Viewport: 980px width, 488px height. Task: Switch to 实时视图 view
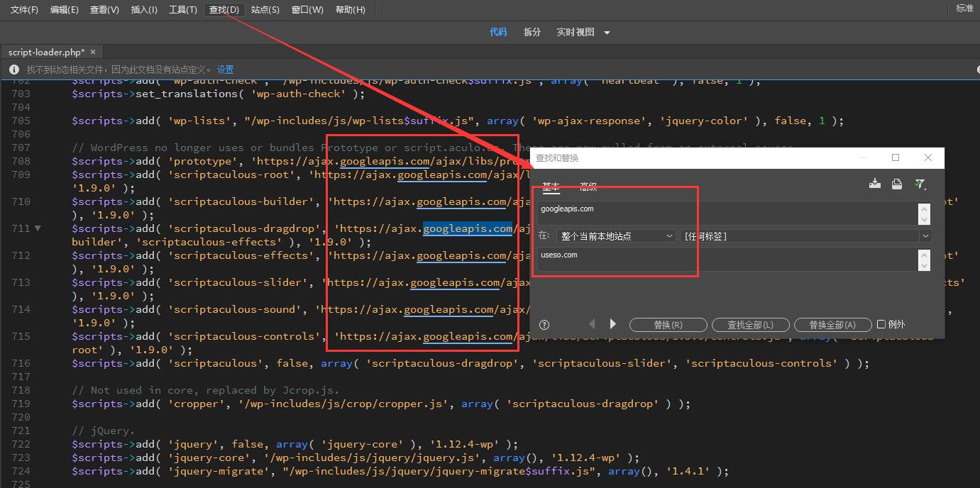pos(575,32)
